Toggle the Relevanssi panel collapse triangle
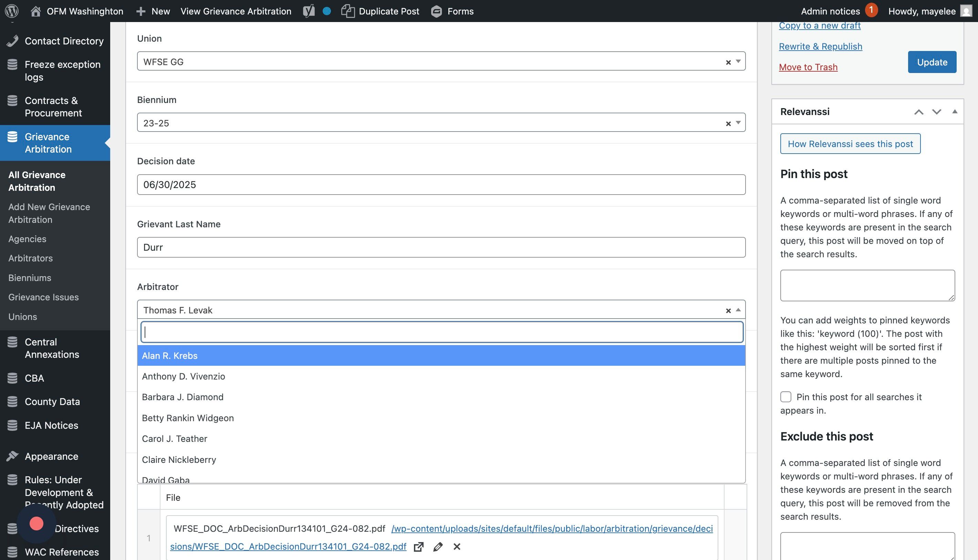The height and width of the screenshot is (560, 978). click(x=955, y=112)
